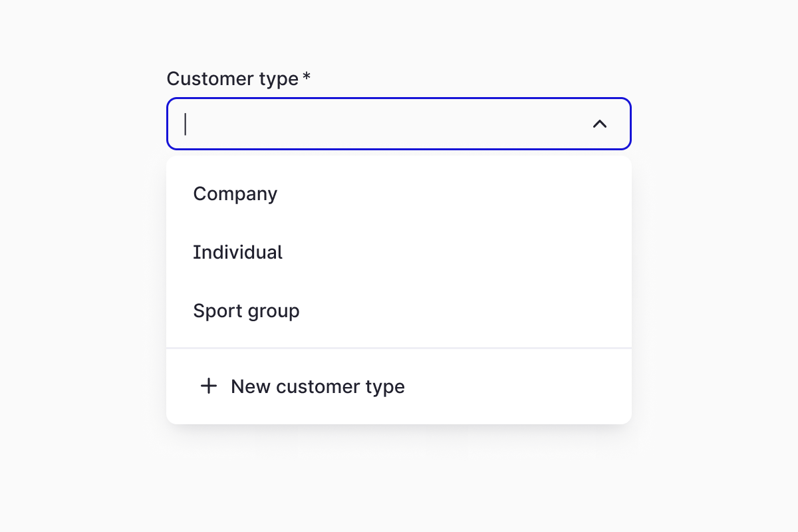Set customer type to Sport group

246,311
